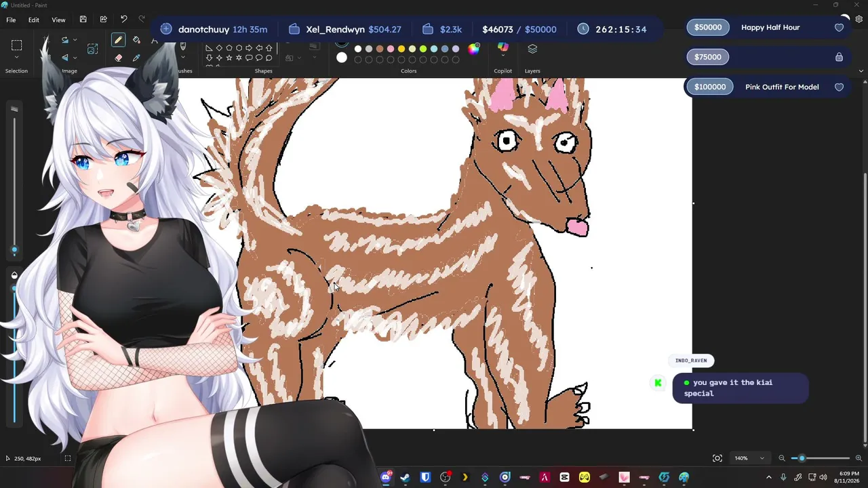Image resolution: width=868 pixels, height=488 pixels.
Task: Open the Layers panel
Action: 532,49
